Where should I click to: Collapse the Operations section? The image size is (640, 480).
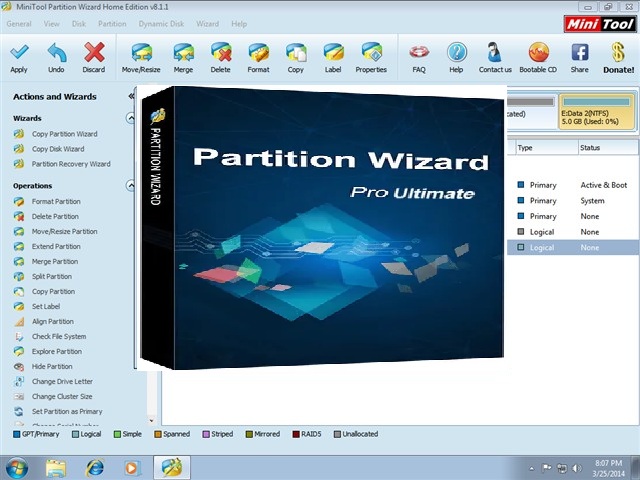[x=131, y=186]
